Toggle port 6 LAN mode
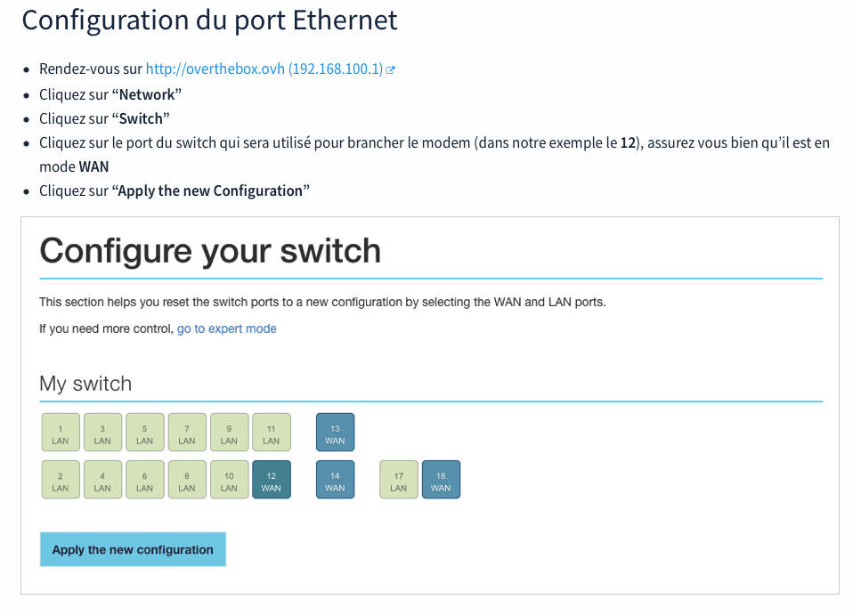 click(x=145, y=480)
